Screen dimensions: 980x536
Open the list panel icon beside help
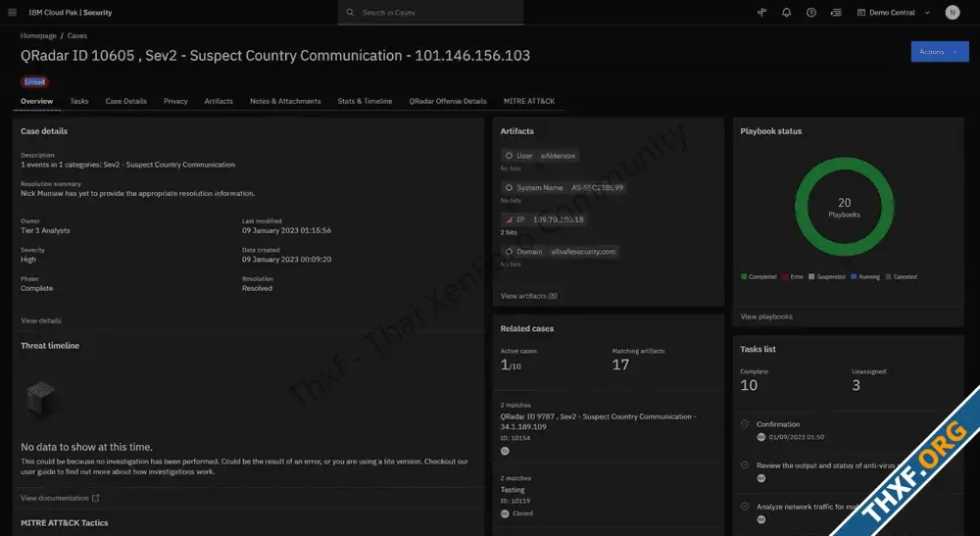836,12
